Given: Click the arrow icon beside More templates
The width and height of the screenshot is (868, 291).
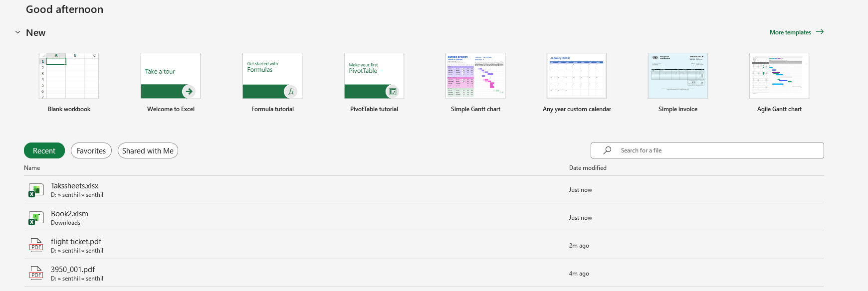Looking at the screenshot, I should [x=820, y=32].
